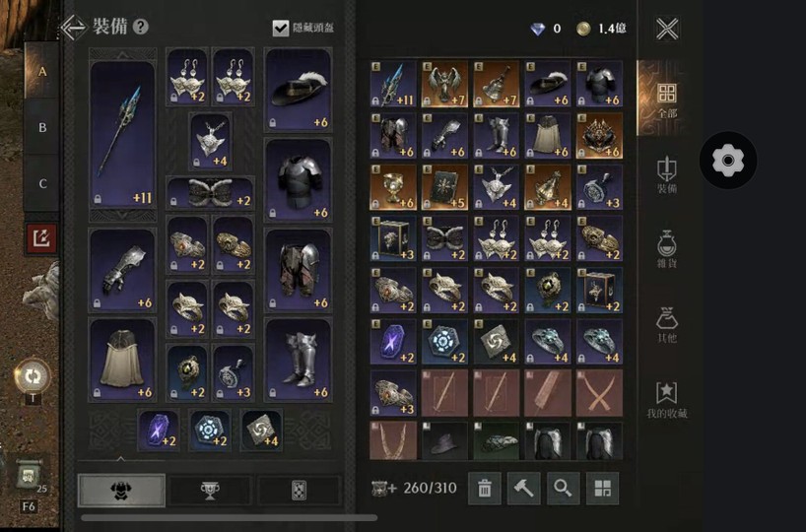
Task: Open the hammer enhance tool
Action: 524,489
